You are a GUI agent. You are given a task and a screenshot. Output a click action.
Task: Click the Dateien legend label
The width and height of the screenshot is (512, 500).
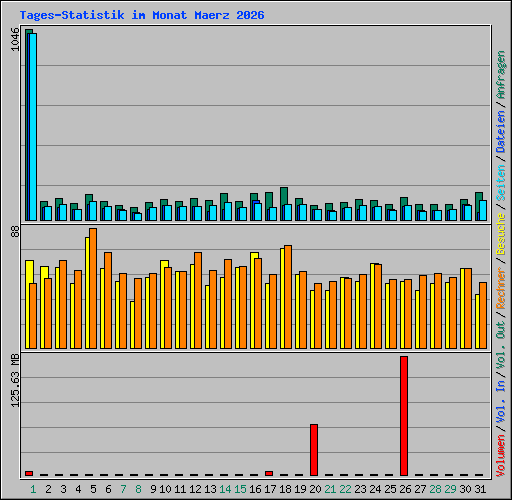501,132
